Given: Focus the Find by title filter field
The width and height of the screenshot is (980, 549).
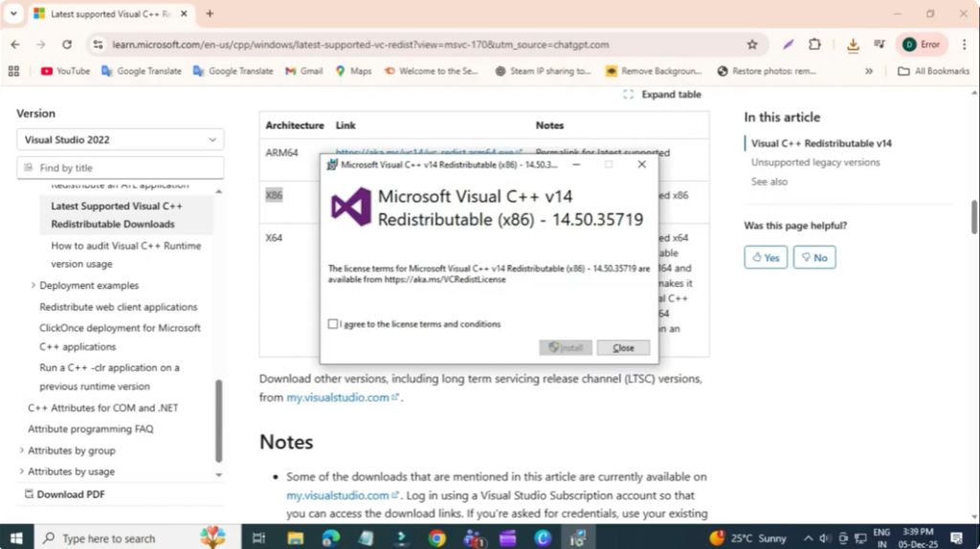Looking at the screenshot, I should click(120, 168).
